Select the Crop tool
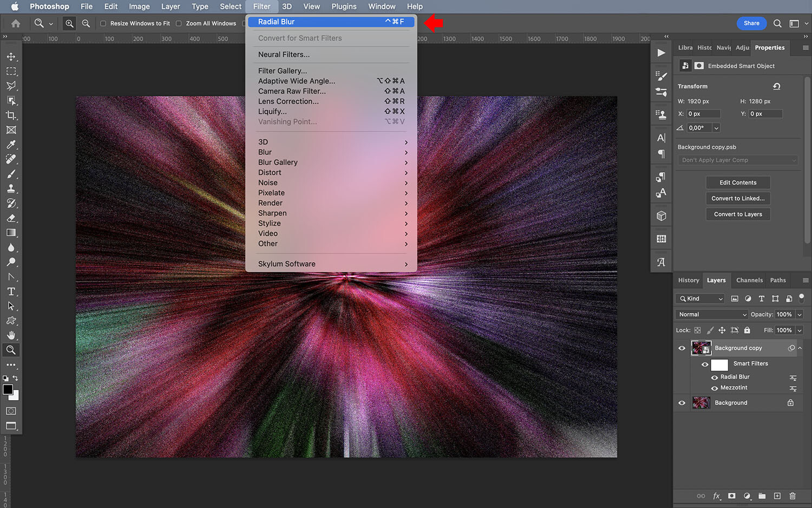The height and width of the screenshot is (508, 812). [x=11, y=115]
